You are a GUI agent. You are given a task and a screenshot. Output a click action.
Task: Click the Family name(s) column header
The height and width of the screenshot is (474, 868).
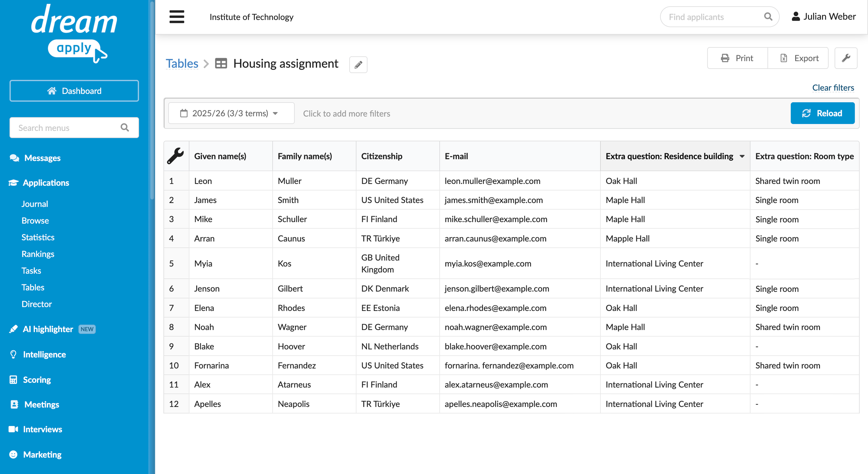point(314,156)
